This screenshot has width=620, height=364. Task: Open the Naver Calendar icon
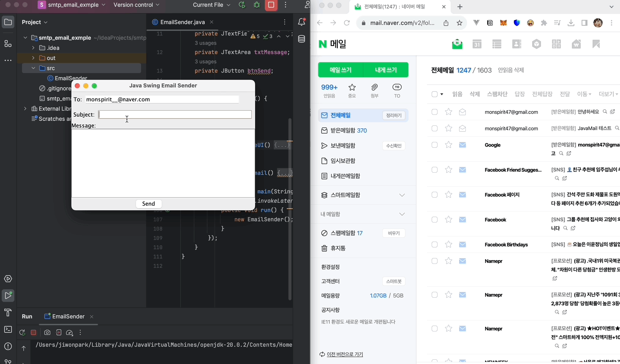(x=477, y=44)
